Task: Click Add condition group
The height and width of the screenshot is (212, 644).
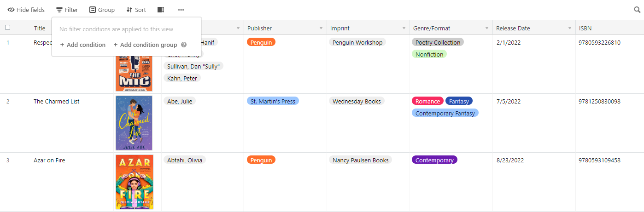Action: 146,45
